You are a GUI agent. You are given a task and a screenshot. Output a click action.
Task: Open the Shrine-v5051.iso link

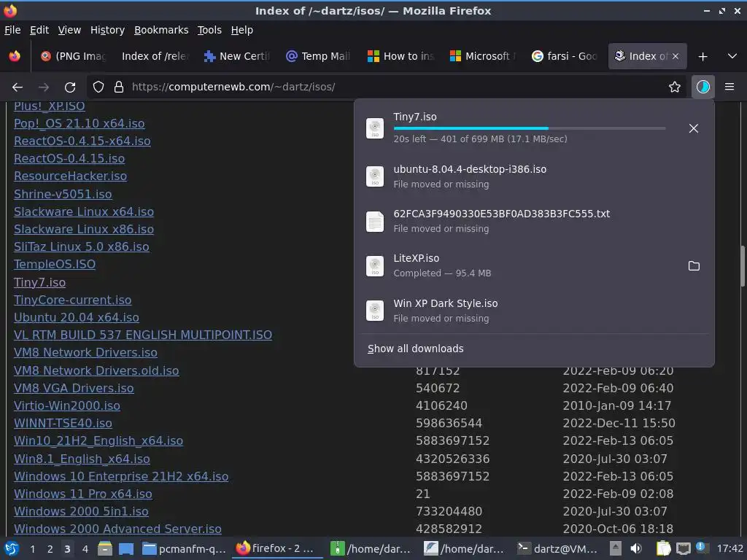click(63, 194)
